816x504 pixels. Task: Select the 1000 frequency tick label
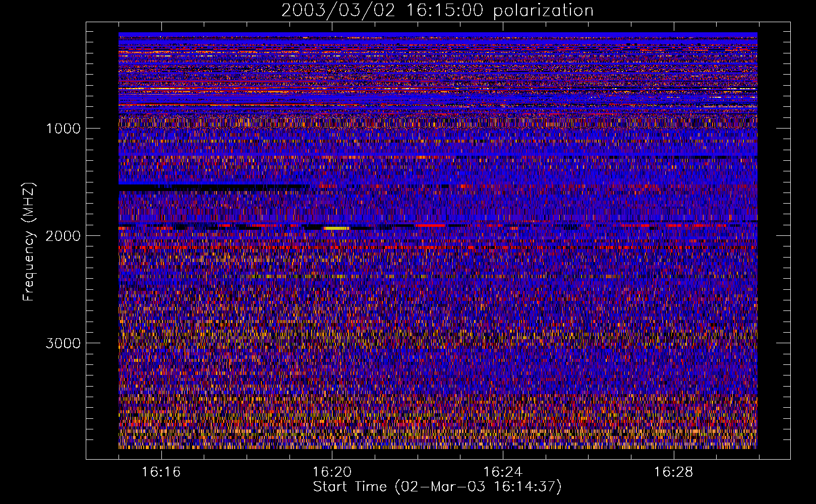tap(63, 129)
